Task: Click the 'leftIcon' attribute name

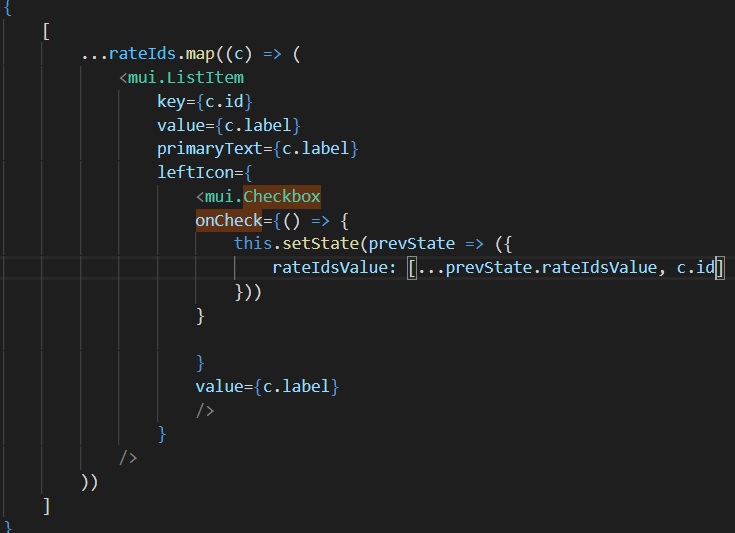Action: [x=195, y=173]
